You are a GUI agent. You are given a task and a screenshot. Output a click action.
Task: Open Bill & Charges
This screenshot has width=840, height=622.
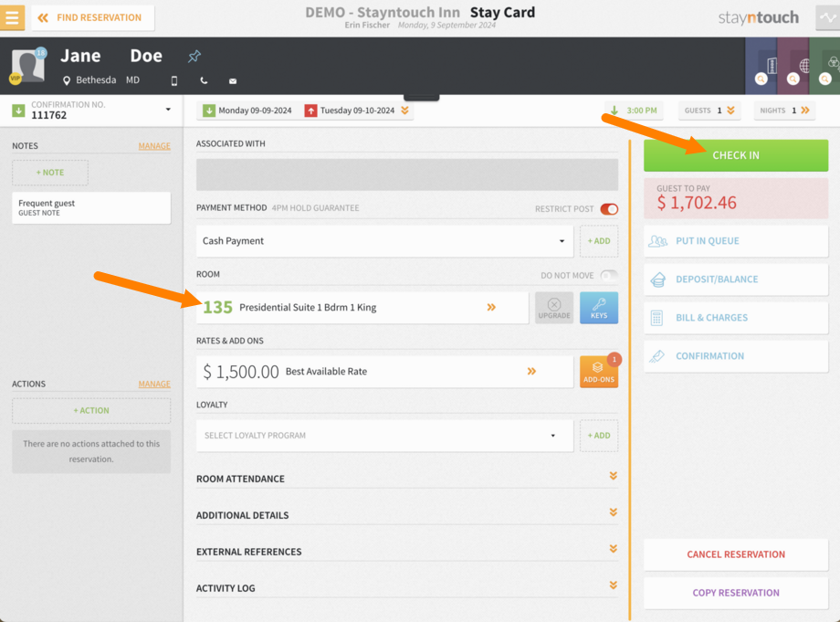point(736,318)
